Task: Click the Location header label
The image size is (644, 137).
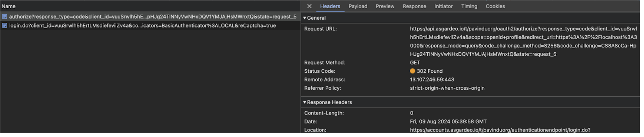Action: 315,130
